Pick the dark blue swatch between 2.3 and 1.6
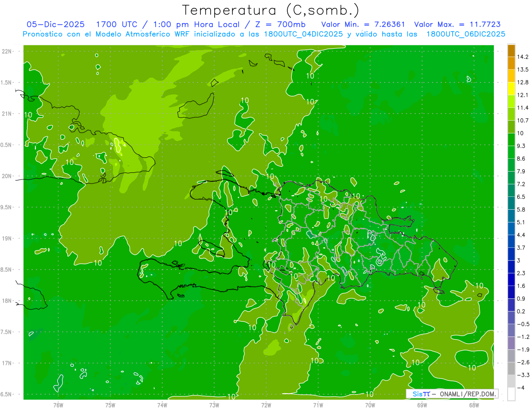The image size is (532, 411). pyautogui.click(x=511, y=279)
